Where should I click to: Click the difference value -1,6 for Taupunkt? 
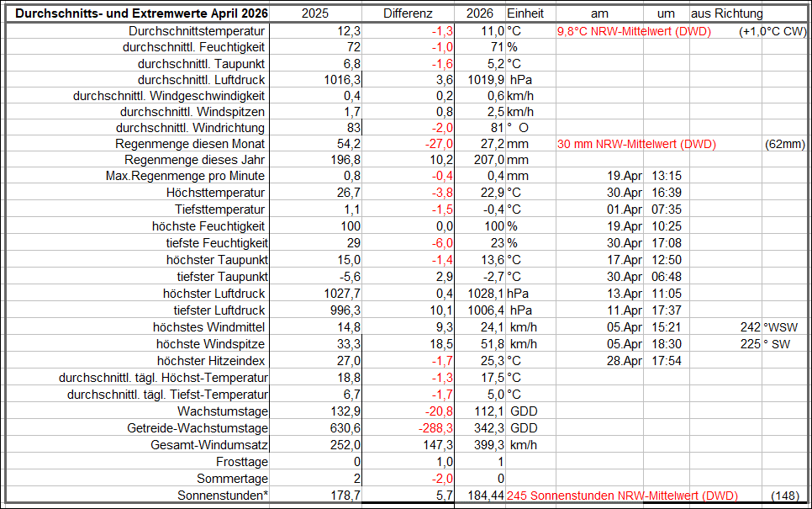442,64
